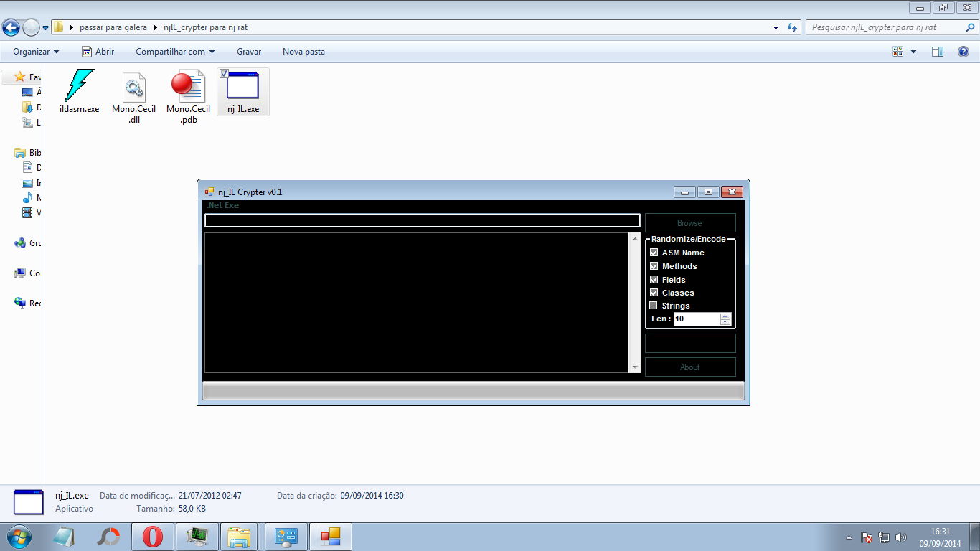Click the Explorer Back arrow button
The width and height of the screenshot is (980, 551).
coord(11,27)
